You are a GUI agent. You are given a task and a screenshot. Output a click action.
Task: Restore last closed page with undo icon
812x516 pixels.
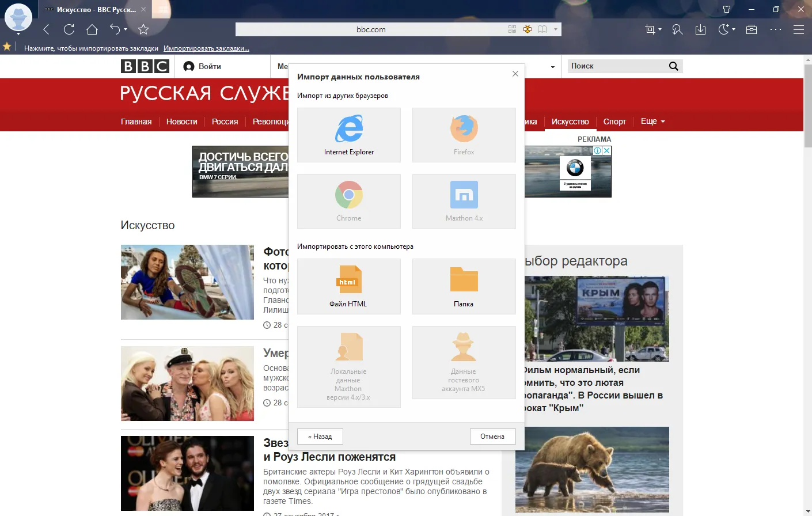coord(115,29)
